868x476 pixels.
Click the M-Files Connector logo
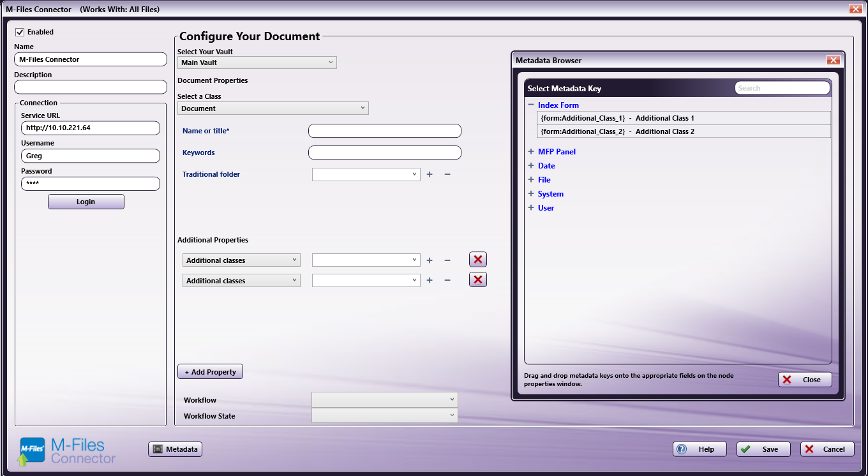68,451
